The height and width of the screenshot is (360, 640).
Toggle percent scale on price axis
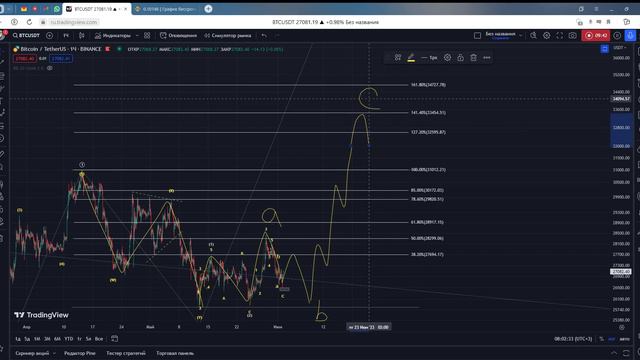coord(601,339)
